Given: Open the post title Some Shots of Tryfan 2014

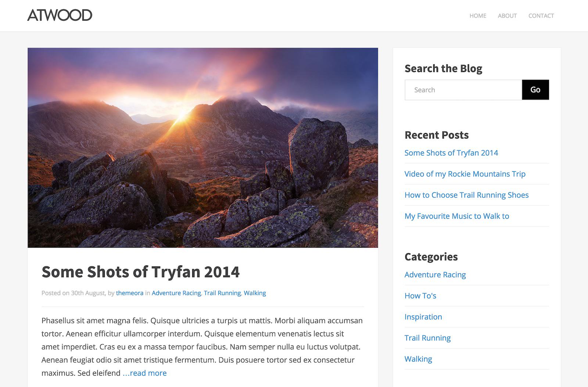Looking at the screenshot, I should [140, 272].
